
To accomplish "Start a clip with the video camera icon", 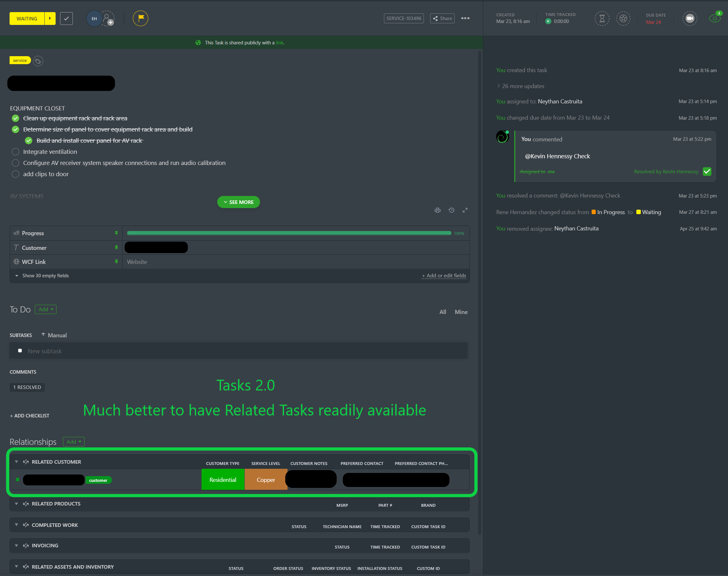I will (690, 18).
